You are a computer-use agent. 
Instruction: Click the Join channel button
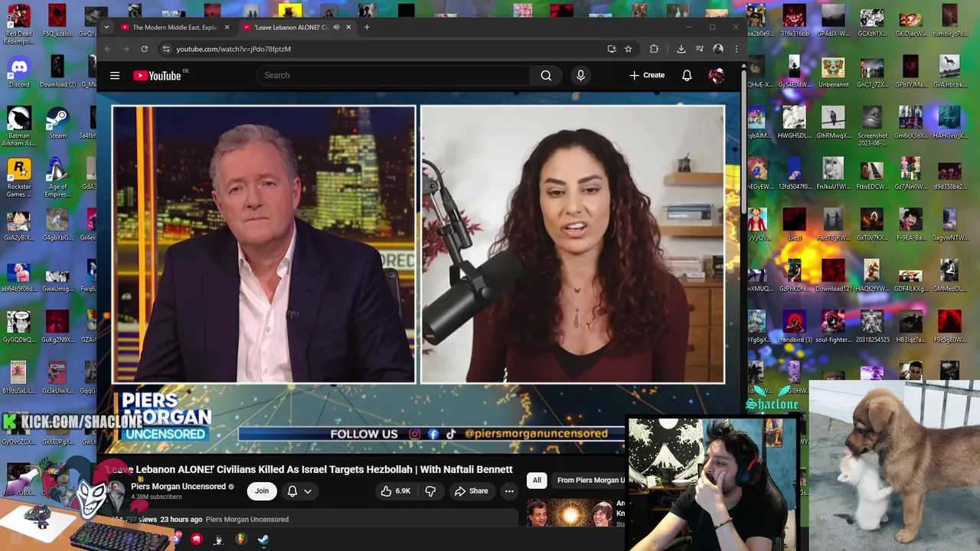pyautogui.click(x=262, y=491)
